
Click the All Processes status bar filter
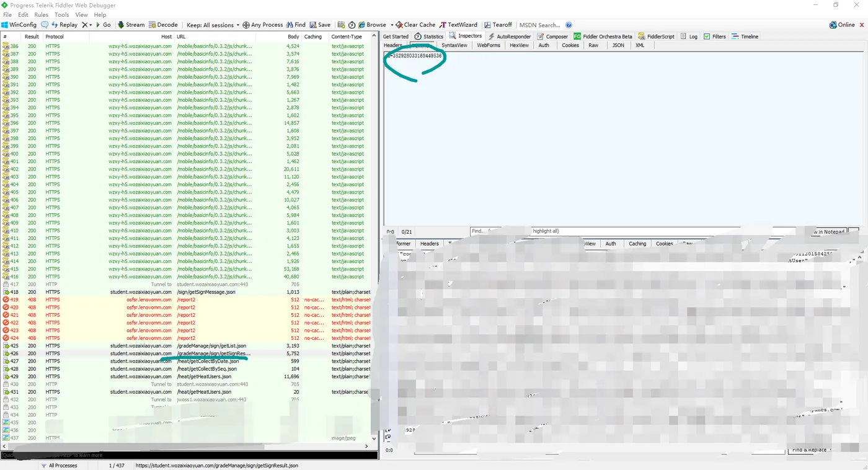58,466
